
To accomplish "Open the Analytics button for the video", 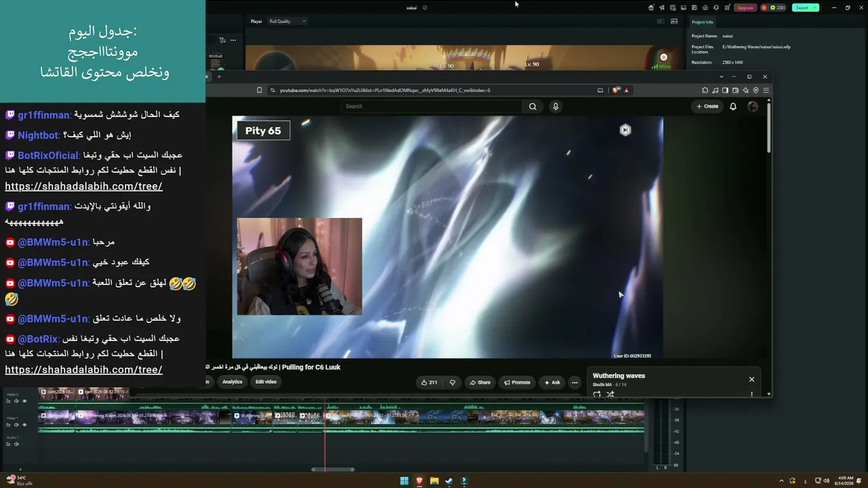I will click(232, 382).
